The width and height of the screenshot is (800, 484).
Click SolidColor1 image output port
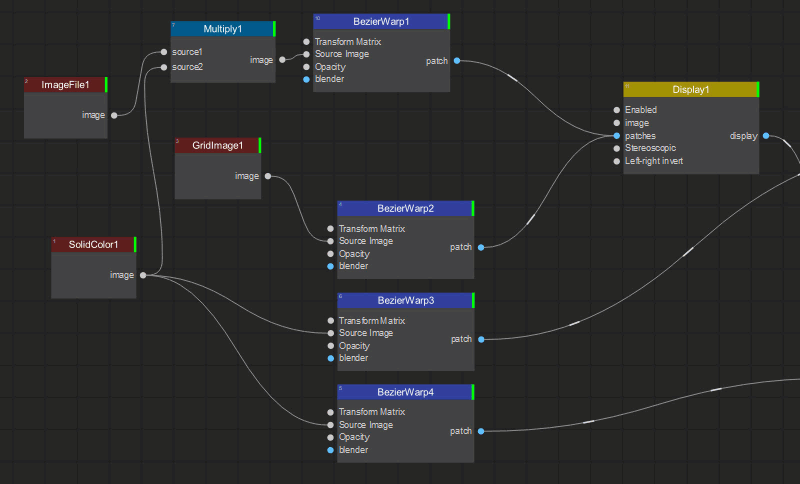pyautogui.click(x=143, y=275)
